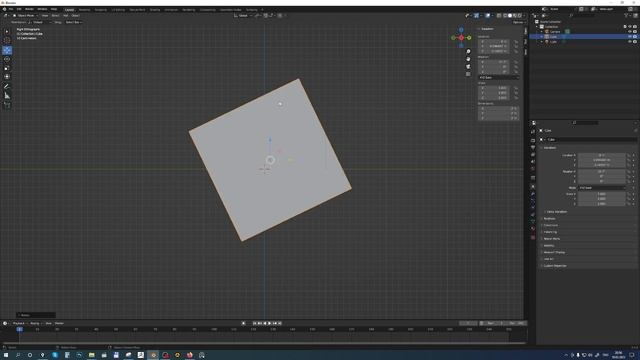640x360 pixels.
Task: Switch perspective/orthographic grid icon
Action: coord(468,74)
